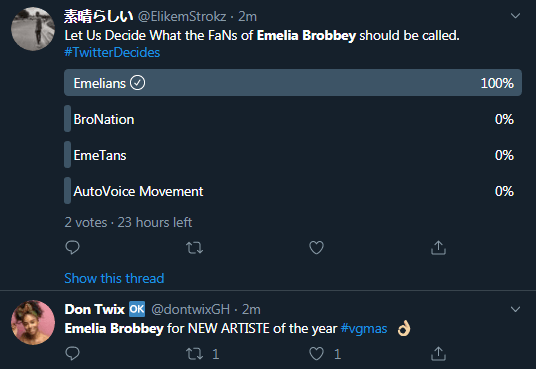
Task: Share the poll tweet by ElikemStrokz
Action: coord(438,248)
